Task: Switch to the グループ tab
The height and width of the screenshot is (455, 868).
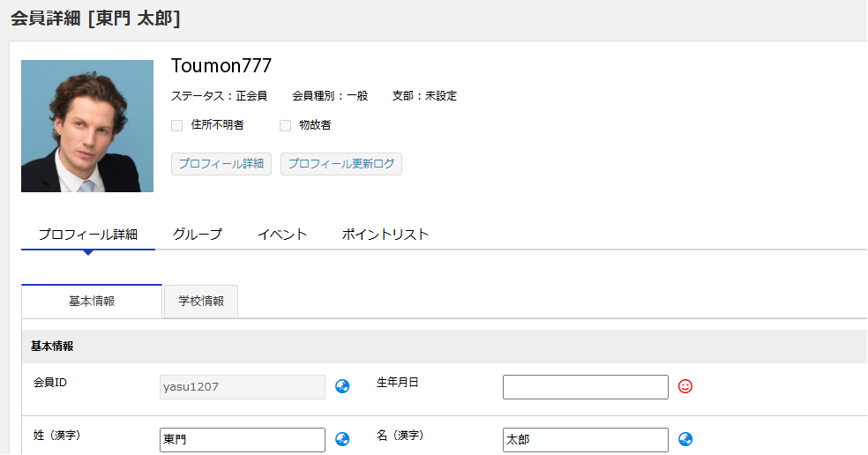Action: pyautogui.click(x=197, y=235)
